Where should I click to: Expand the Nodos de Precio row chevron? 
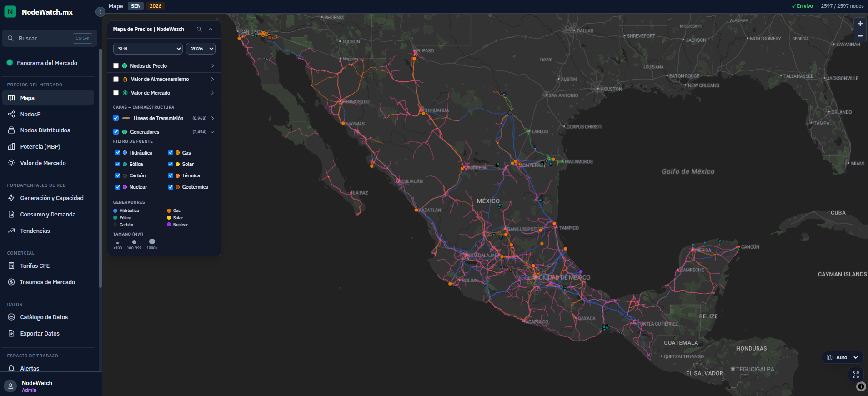click(212, 66)
